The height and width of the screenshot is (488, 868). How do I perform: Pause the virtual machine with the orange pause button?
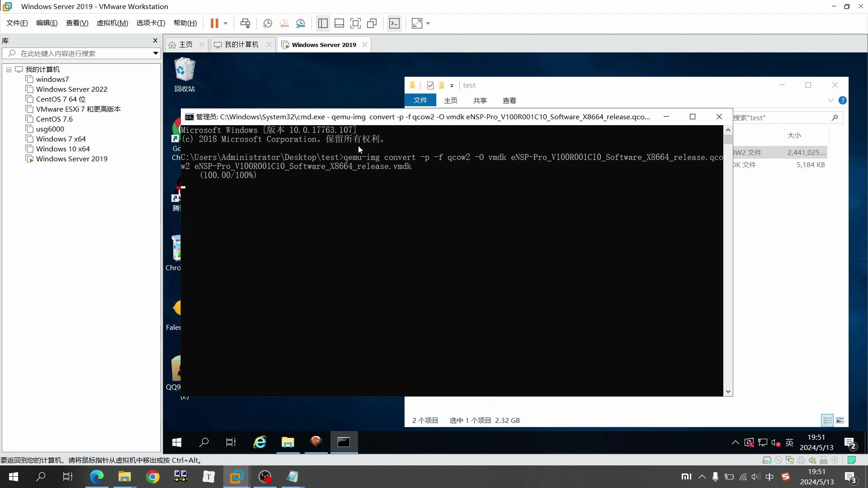coord(214,23)
